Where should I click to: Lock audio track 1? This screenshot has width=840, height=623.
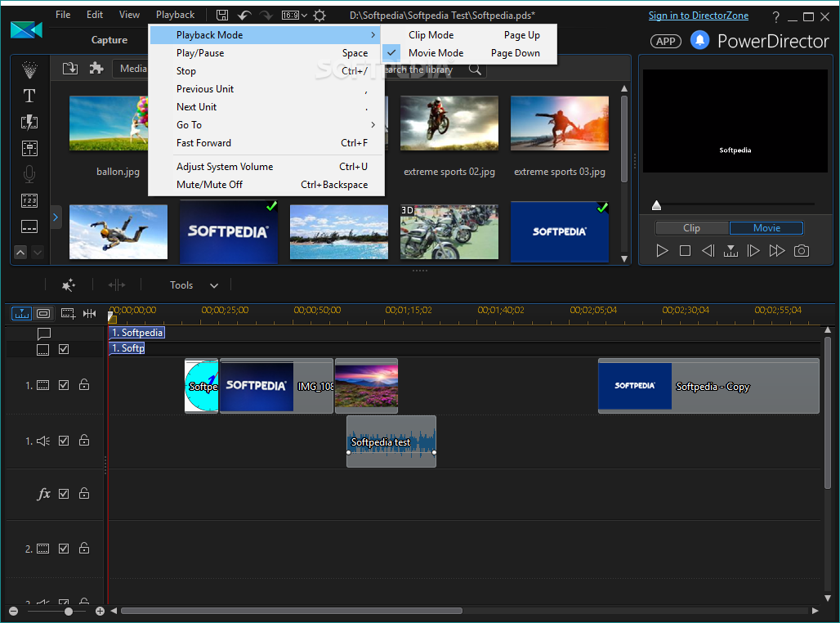(x=84, y=440)
